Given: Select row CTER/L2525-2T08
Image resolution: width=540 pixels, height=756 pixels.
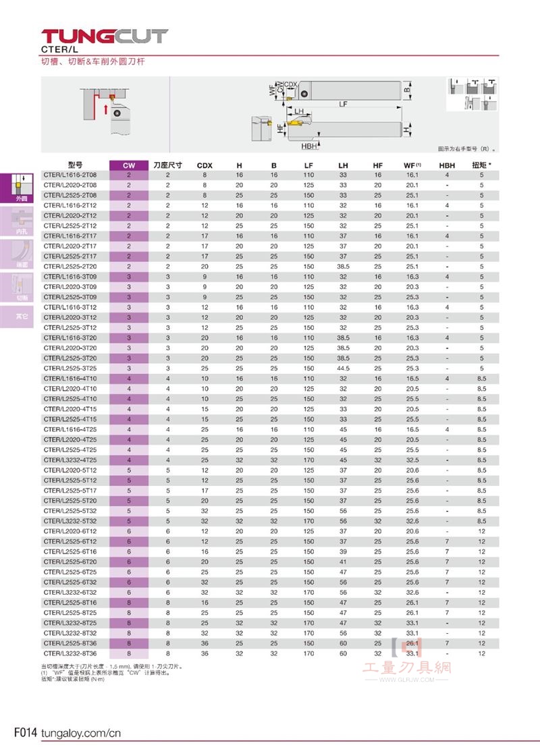Looking at the screenshot, I should point(270,195).
